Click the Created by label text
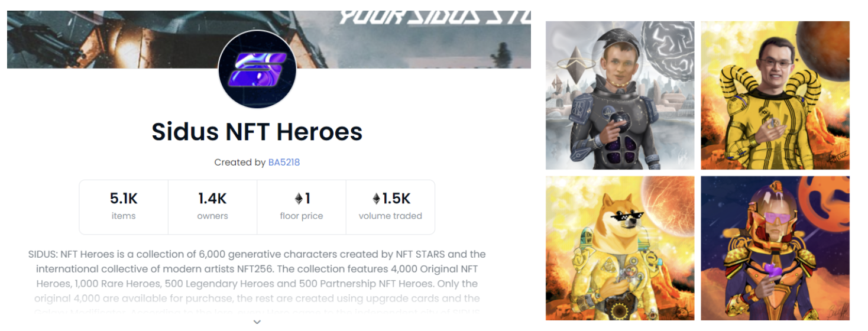The width and height of the screenshot is (868, 331). tap(239, 162)
